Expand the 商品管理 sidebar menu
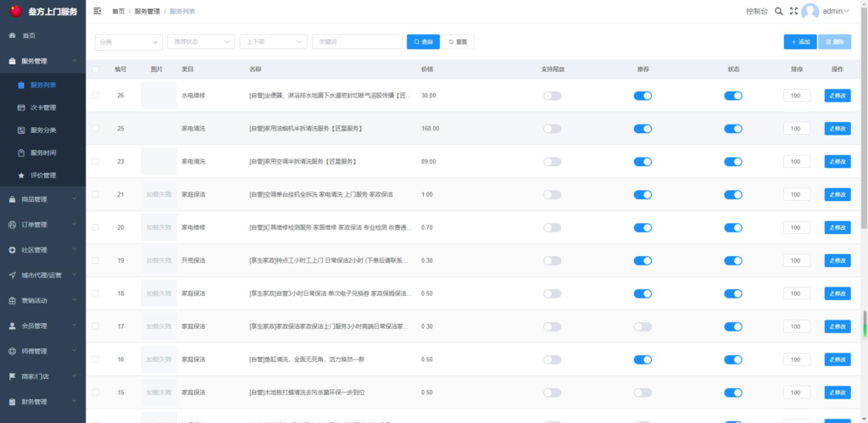 [42, 199]
